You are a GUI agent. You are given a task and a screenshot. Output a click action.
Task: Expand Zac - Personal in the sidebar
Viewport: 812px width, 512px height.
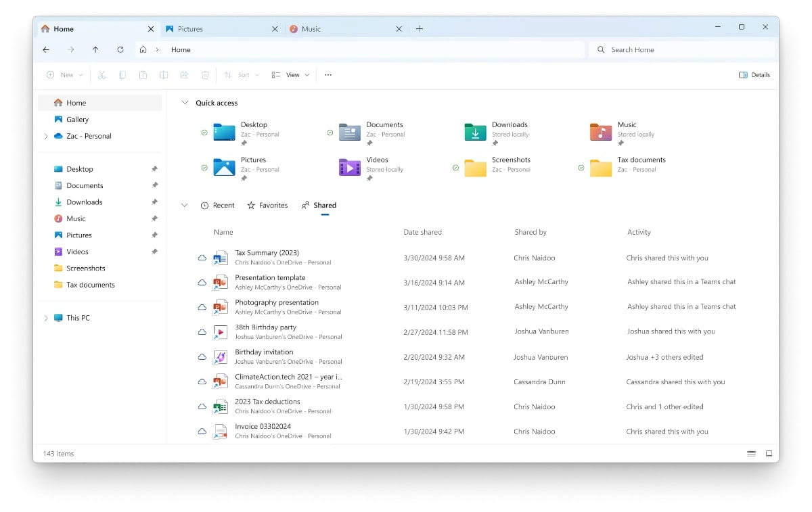click(x=46, y=136)
